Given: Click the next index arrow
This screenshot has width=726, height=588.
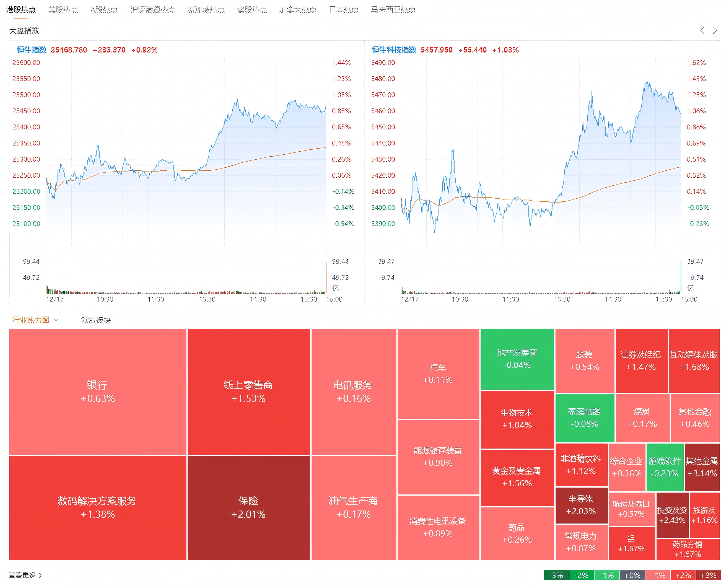Looking at the screenshot, I should pyautogui.click(x=714, y=30).
